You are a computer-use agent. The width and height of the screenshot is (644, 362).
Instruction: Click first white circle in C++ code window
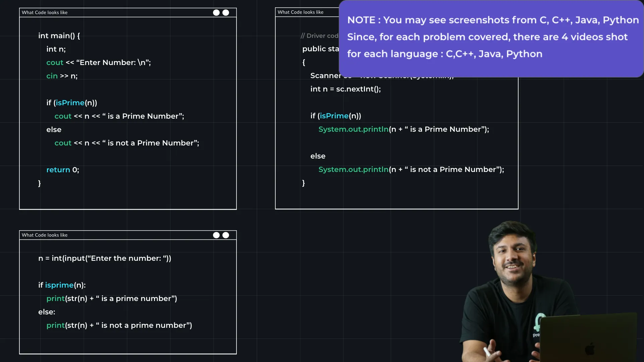[x=216, y=12]
